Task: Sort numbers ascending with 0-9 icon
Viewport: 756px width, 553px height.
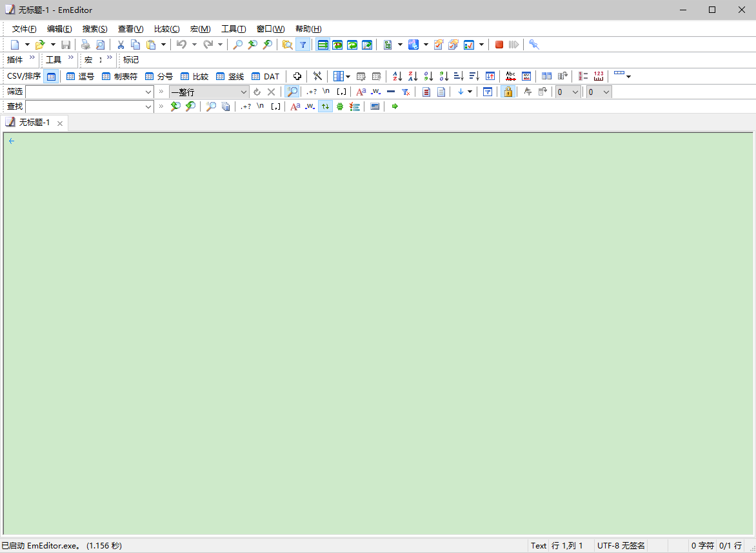Action: click(428, 76)
